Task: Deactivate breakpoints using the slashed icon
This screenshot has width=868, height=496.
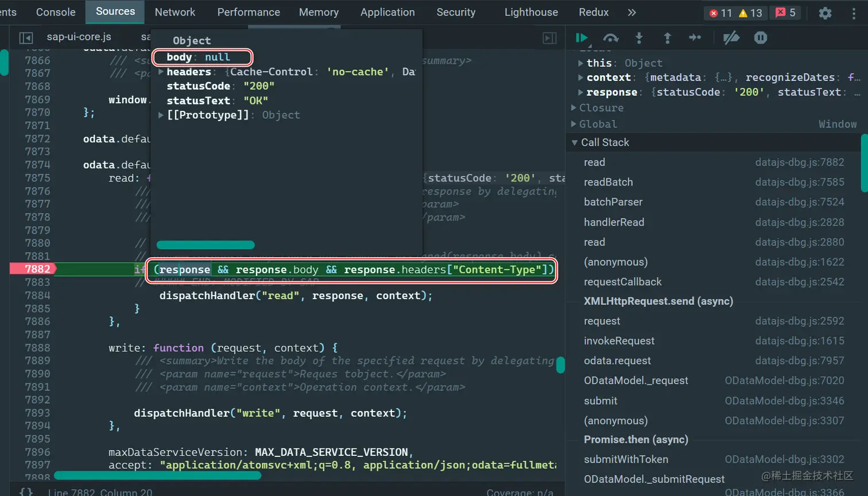Action: tap(731, 38)
